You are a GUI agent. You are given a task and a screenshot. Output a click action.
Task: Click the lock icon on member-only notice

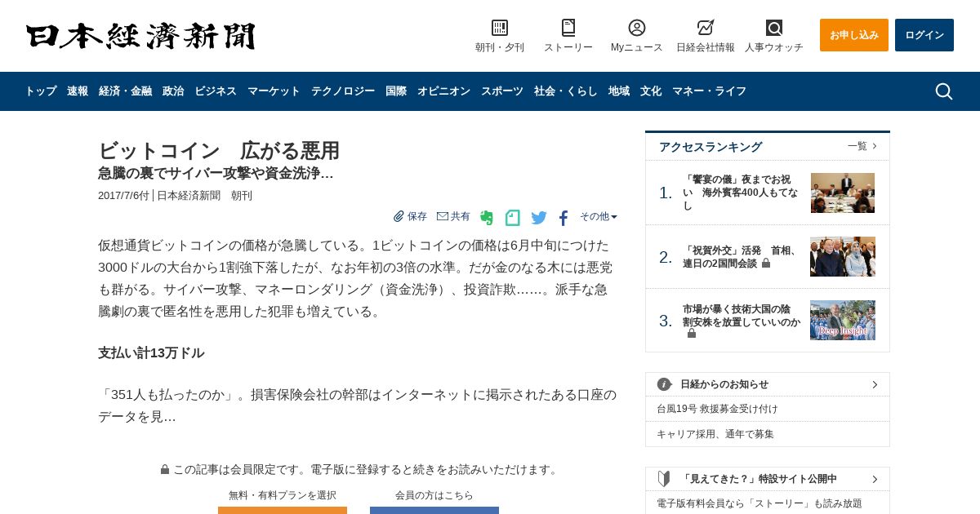(165, 469)
